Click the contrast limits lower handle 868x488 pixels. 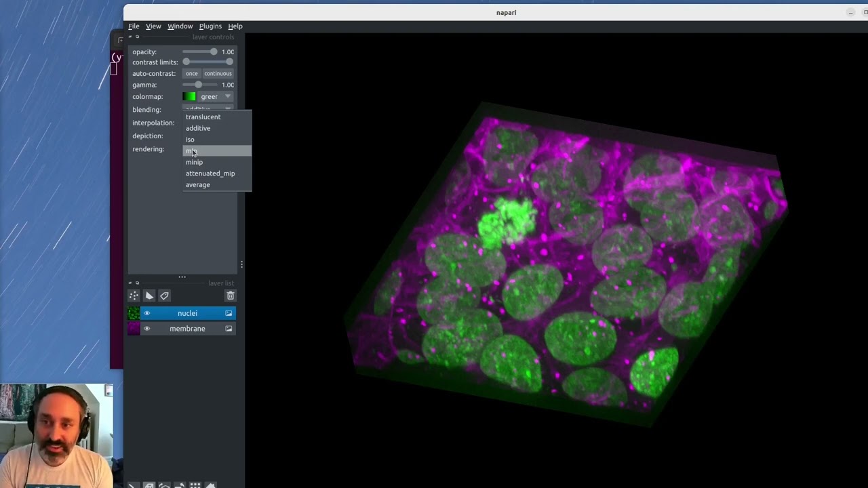186,62
